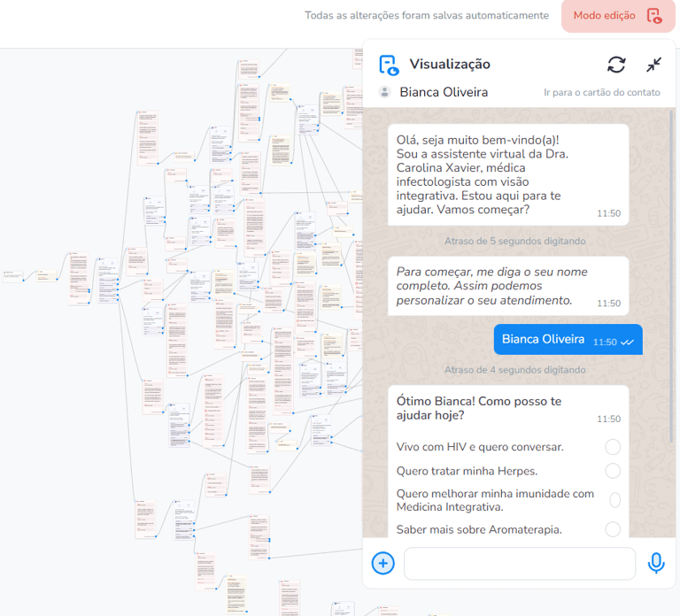Image resolution: width=680 pixels, height=616 pixels.
Task: Click text Atraso de 5 segundos digitando
Action: pyautogui.click(x=514, y=241)
